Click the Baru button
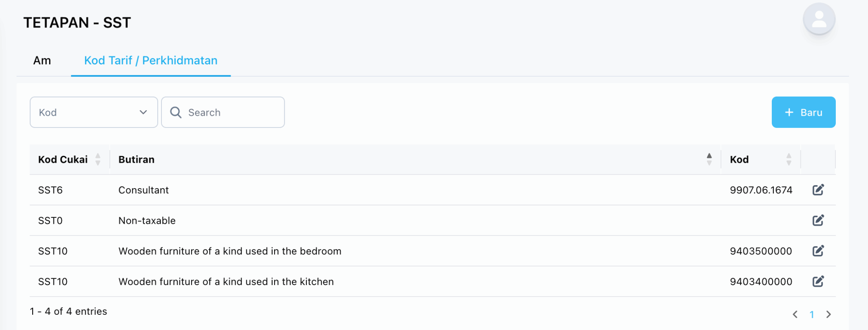868x330 pixels. point(803,112)
